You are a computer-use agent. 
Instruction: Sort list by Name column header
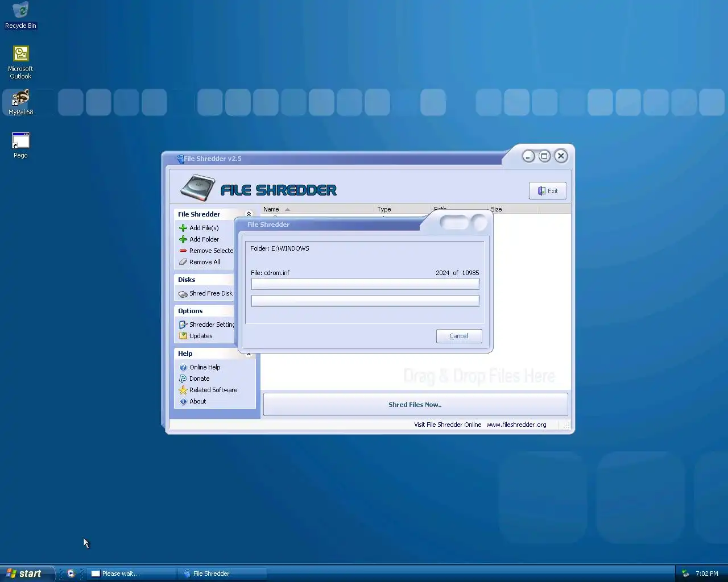point(317,209)
